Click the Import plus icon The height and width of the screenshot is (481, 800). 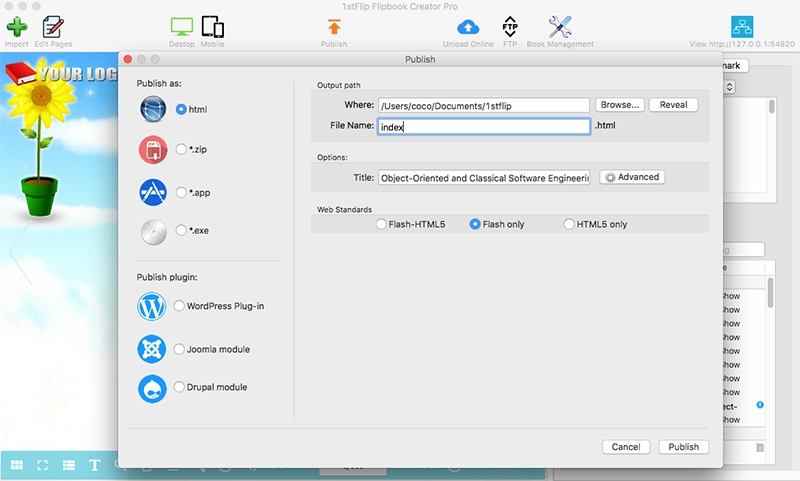click(x=16, y=26)
